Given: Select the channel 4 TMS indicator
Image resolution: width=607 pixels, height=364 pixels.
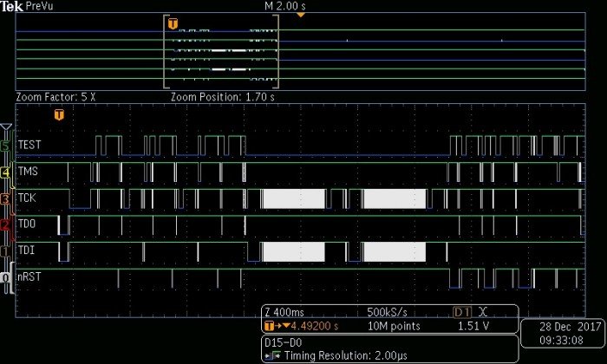Looking at the screenshot, I should [x=7, y=172].
